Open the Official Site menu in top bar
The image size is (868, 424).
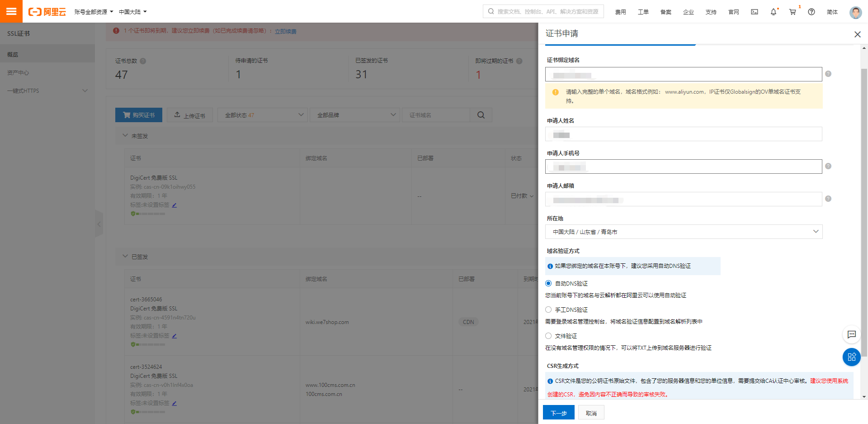pos(733,12)
